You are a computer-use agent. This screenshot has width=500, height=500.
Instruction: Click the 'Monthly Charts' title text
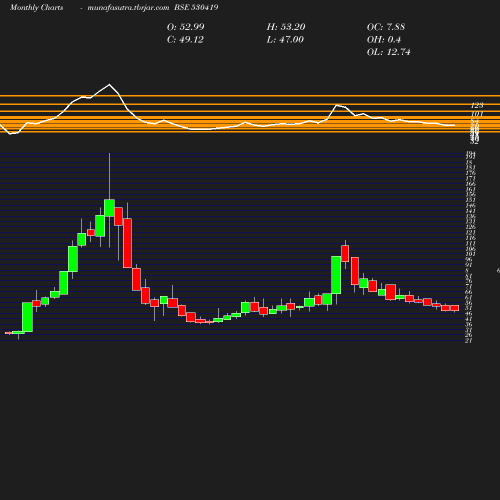pyautogui.click(x=36, y=7)
